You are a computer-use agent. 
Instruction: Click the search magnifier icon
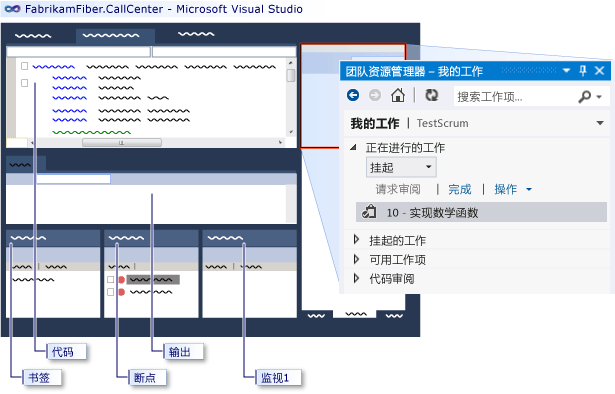click(x=585, y=96)
